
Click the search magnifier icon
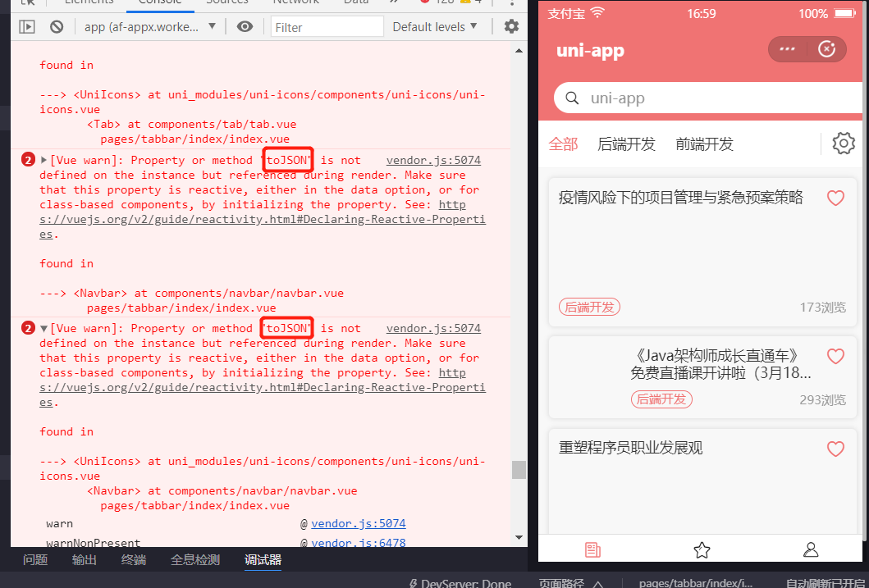click(572, 98)
